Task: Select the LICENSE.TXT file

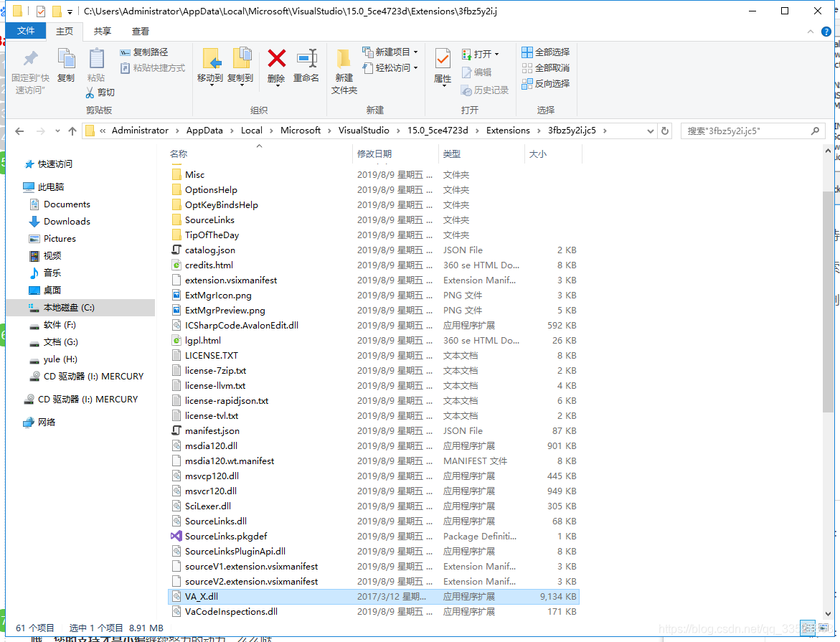Action: click(x=374, y=355)
